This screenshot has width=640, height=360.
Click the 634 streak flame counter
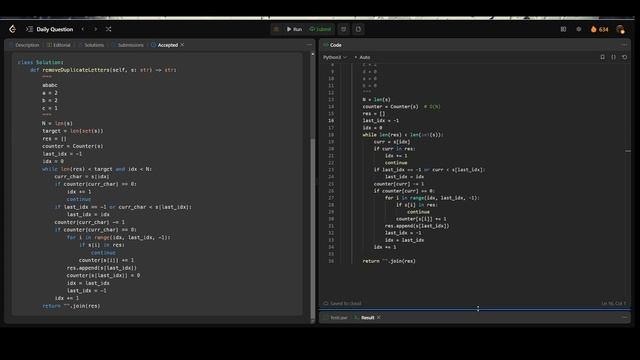599,29
